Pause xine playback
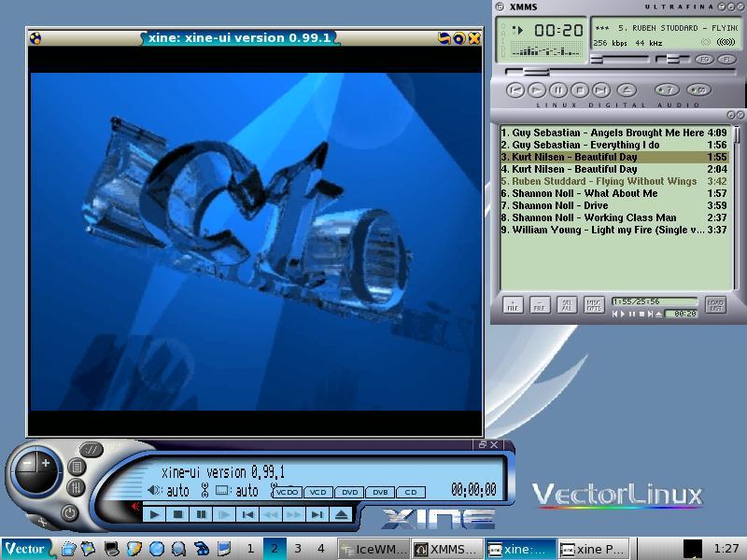The height and width of the screenshot is (560, 747). coord(201,514)
